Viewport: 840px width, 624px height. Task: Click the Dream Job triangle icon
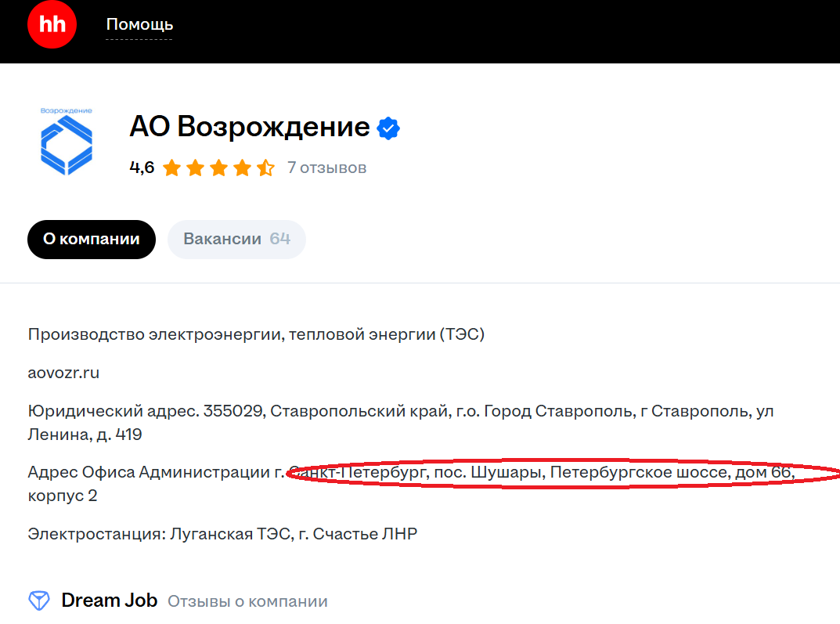pos(38,600)
